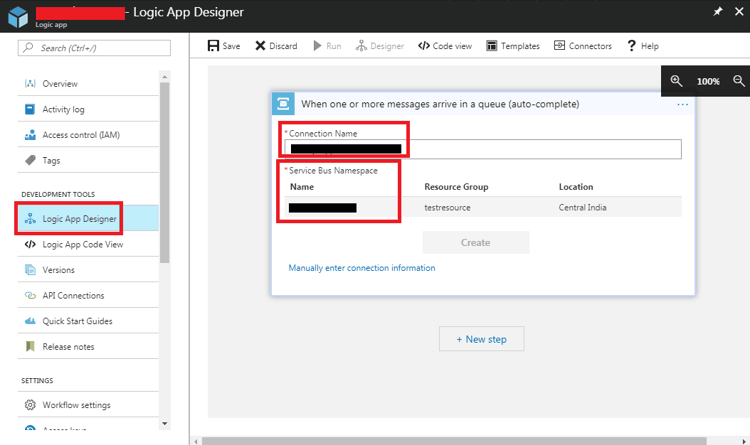Zoom out on the designer canvas

739,81
